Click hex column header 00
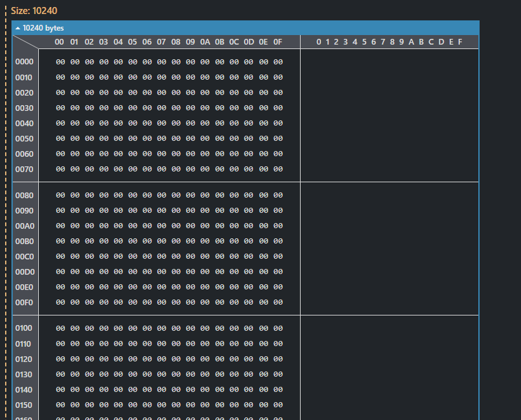 click(59, 42)
